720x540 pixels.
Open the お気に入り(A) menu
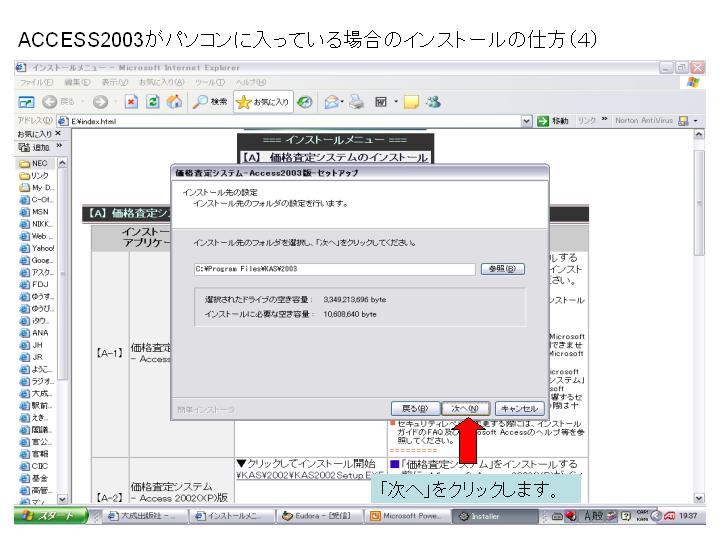pos(162,82)
